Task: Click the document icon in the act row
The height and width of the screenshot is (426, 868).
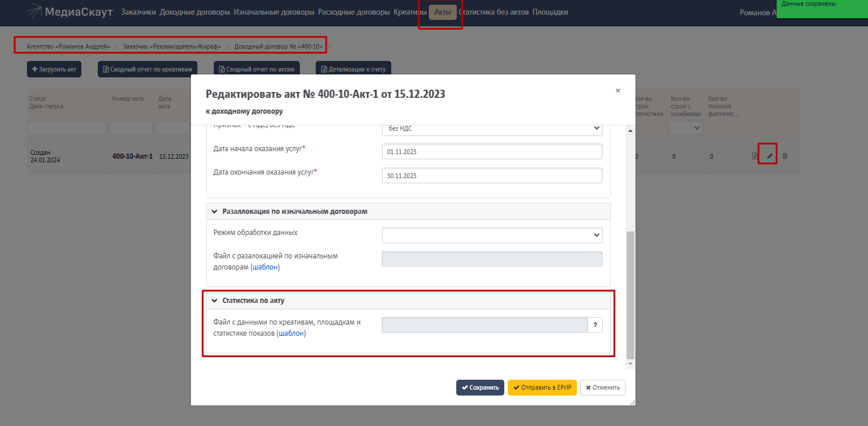Action: [x=755, y=156]
